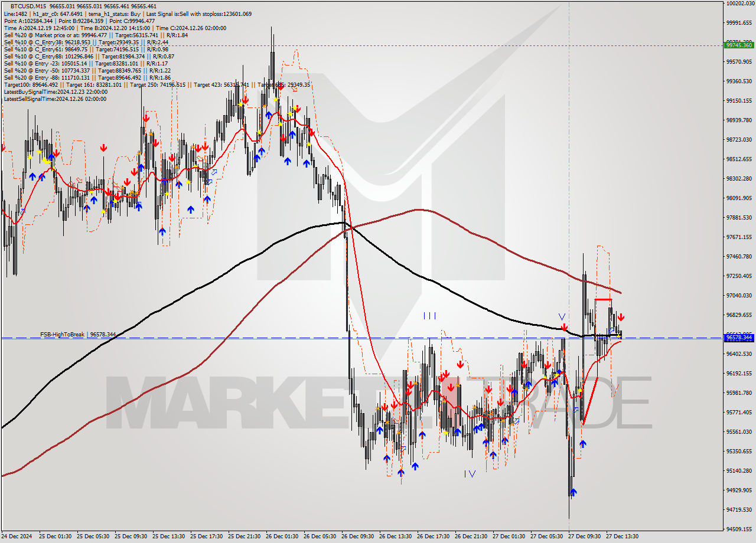Select the 'Sell %10 @ C_Entry38' line
Screen dimensions: 756x543
point(86,42)
